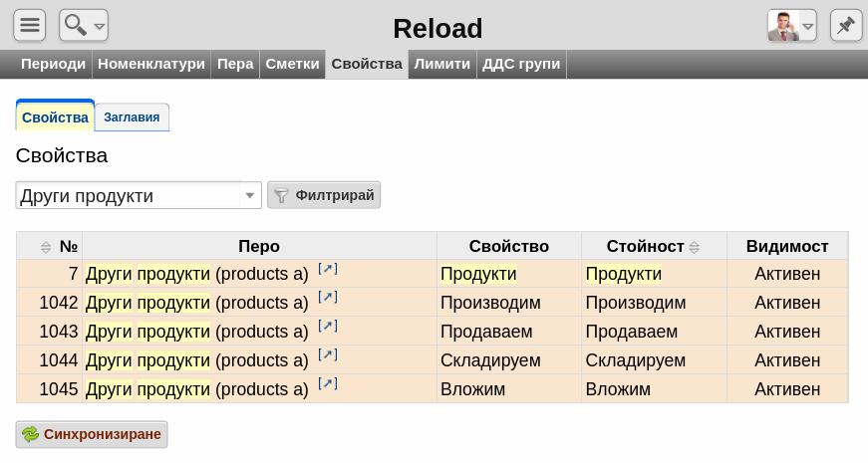Viewport: 868px width, 463px height.
Task: Open external link icon in row 1044
Action: point(327,354)
